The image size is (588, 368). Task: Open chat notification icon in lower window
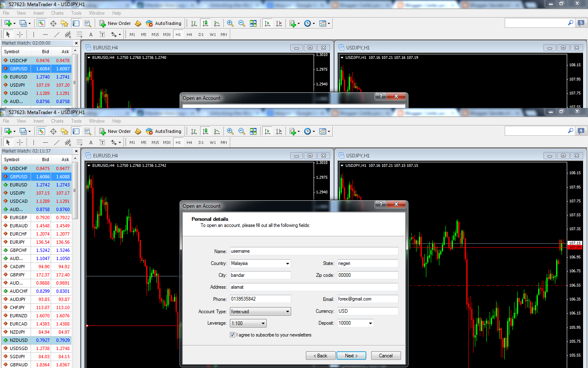pyautogui.click(x=581, y=131)
